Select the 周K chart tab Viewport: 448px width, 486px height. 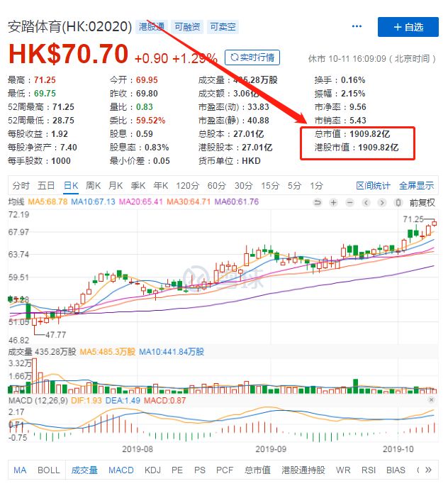click(93, 186)
